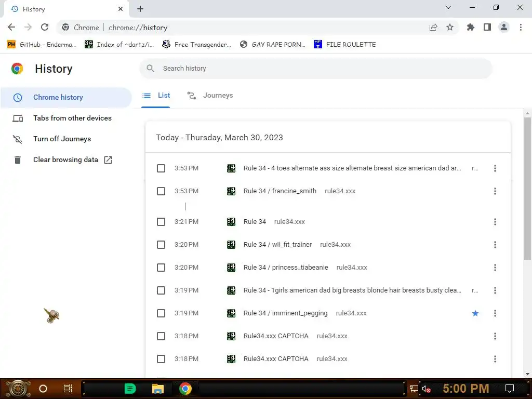Tick the checkbox for the princess_tiabeanie entry
The height and width of the screenshot is (399, 532).
click(161, 268)
